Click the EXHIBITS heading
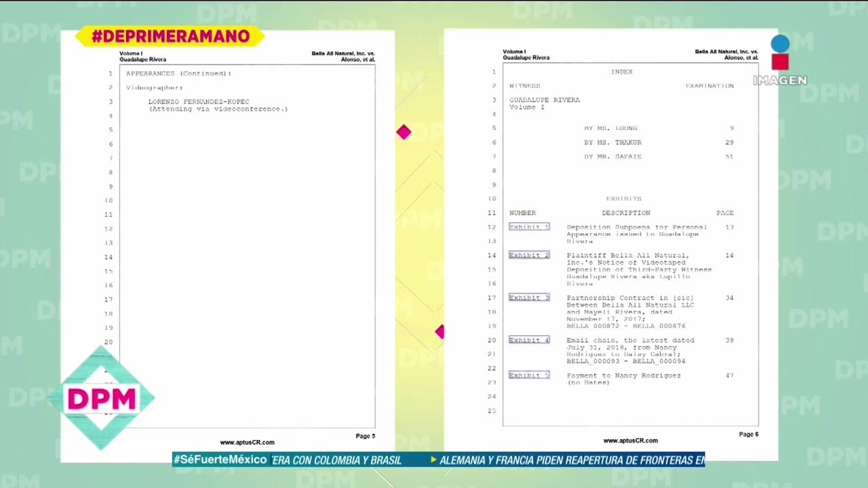 (624, 199)
